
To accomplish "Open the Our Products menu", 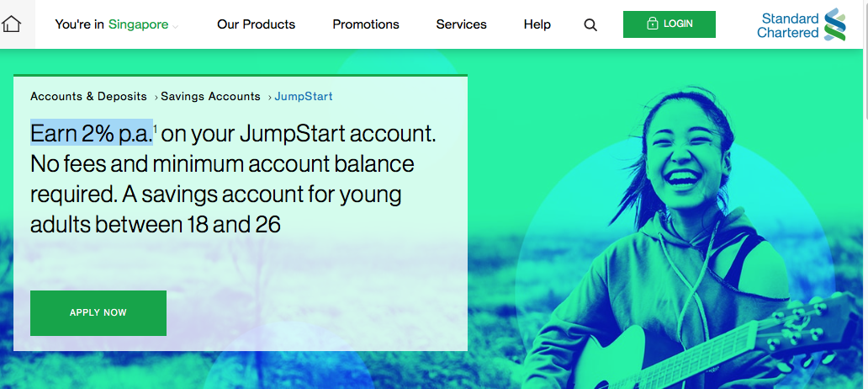I will click(x=256, y=24).
